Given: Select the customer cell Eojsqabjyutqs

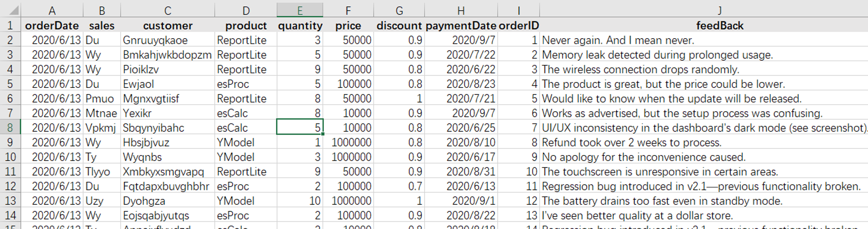Looking at the screenshot, I should point(156,216).
